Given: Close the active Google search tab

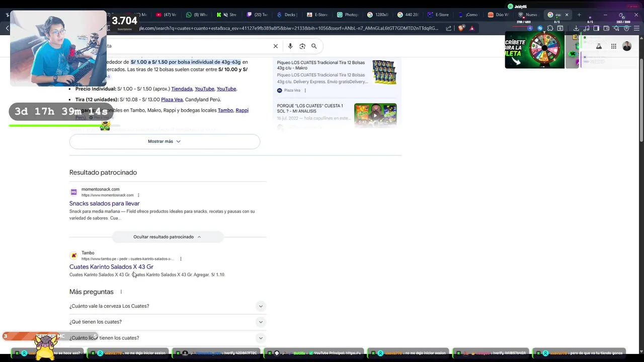Looking at the screenshot, I should [x=567, y=15].
